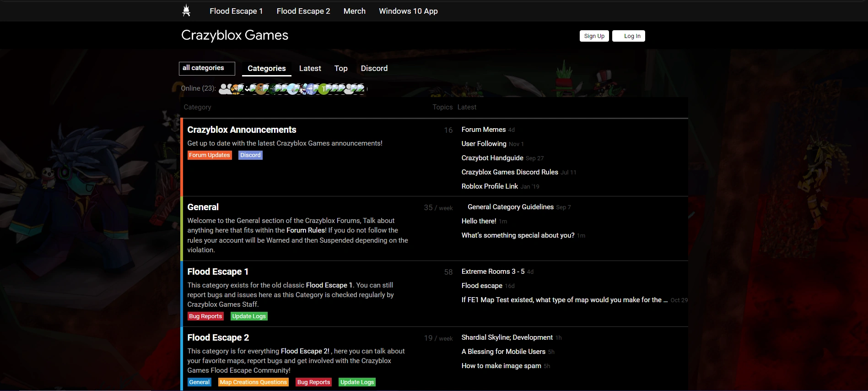Open the Shardial Skyline; Development topic
The image size is (868, 391).
click(507, 337)
